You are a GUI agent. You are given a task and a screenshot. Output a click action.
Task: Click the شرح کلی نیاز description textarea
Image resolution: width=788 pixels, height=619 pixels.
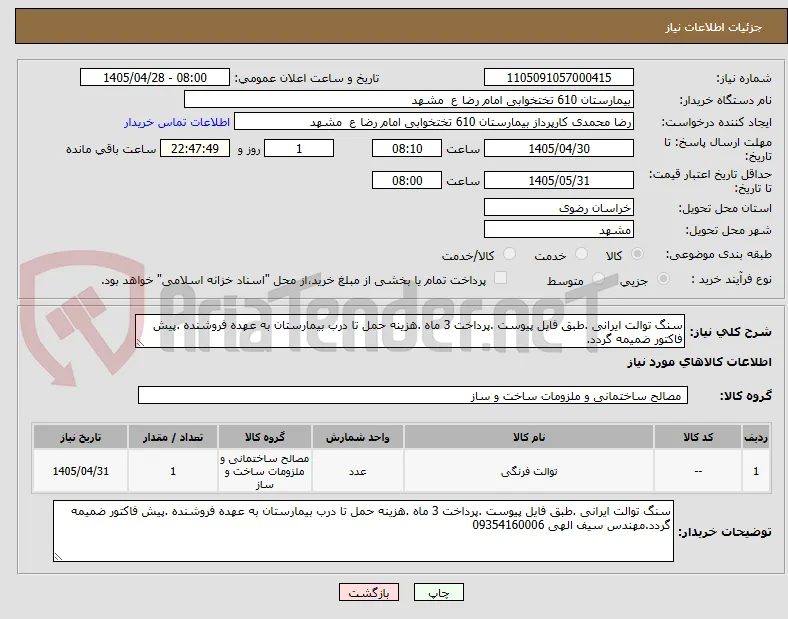[x=410, y=332]
